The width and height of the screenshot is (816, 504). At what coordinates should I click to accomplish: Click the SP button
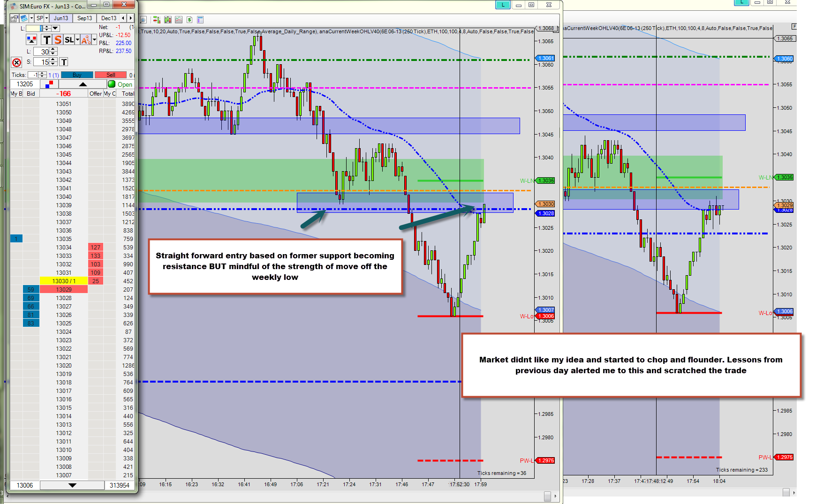point(40,18)
